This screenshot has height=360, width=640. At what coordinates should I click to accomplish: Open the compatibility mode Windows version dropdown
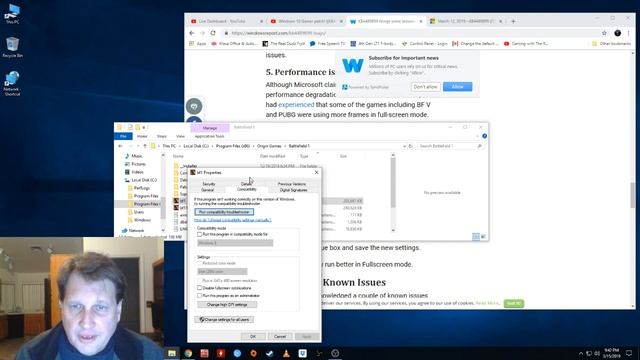click(235, 243)
